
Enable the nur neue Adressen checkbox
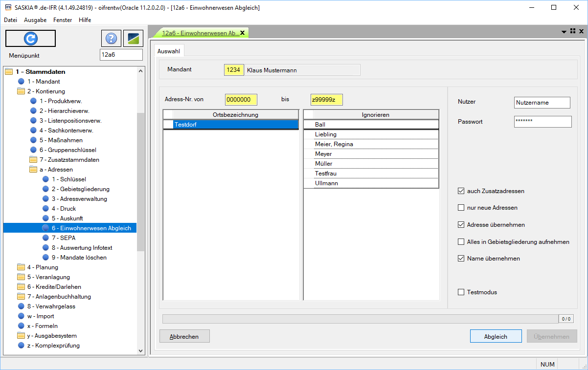point(461,208)
